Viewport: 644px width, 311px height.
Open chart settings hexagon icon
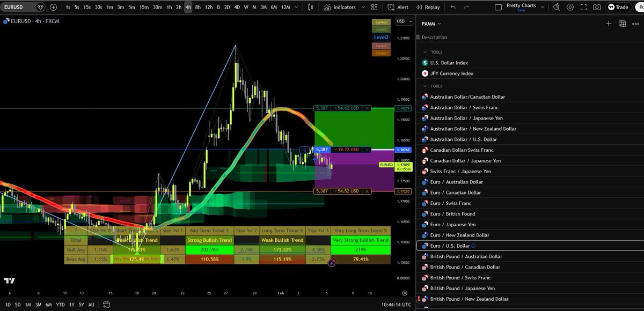pyautogui.click(x=570, y=7)
